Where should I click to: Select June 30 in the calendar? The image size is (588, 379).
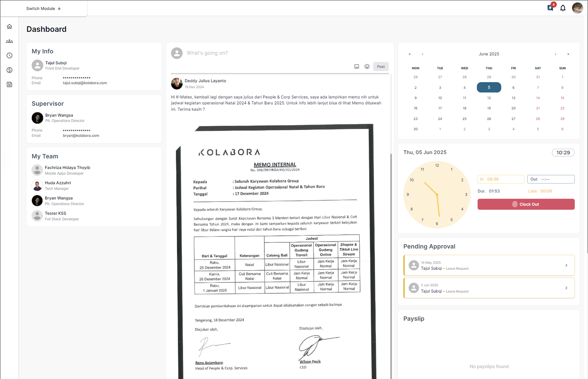[416, 129]
